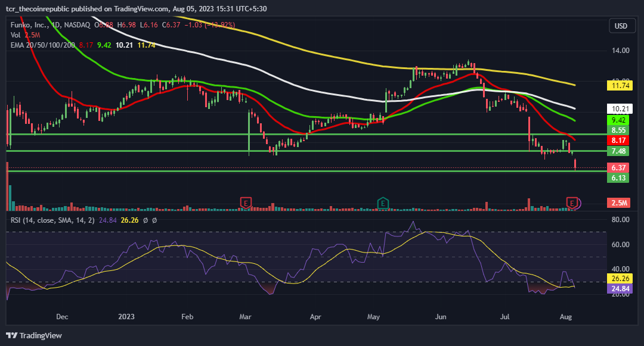Click the Feb label on time axis
644x346 pixels.
pyautogui.click(x=187, y=317)
